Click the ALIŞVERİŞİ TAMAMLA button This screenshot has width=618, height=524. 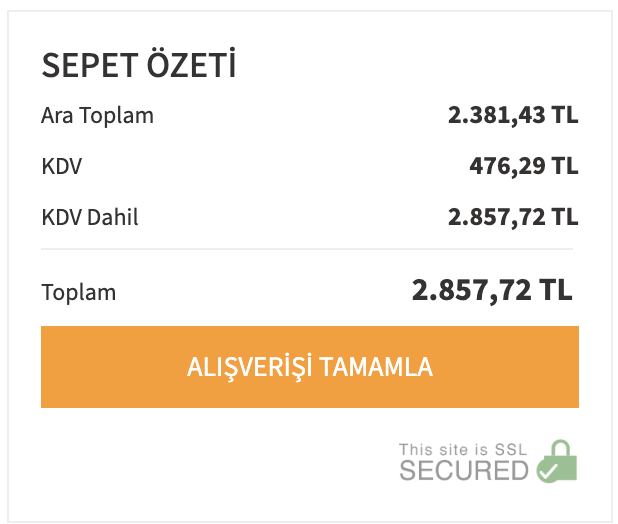tap(310, 367)
